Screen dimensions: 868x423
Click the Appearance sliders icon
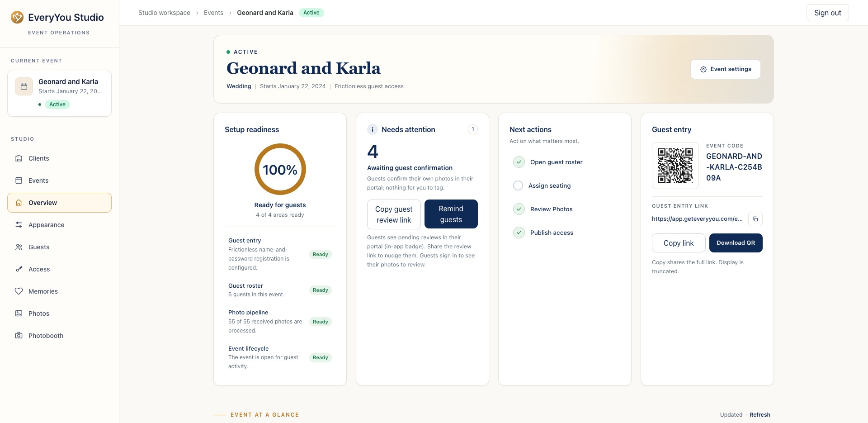point(19,225)
